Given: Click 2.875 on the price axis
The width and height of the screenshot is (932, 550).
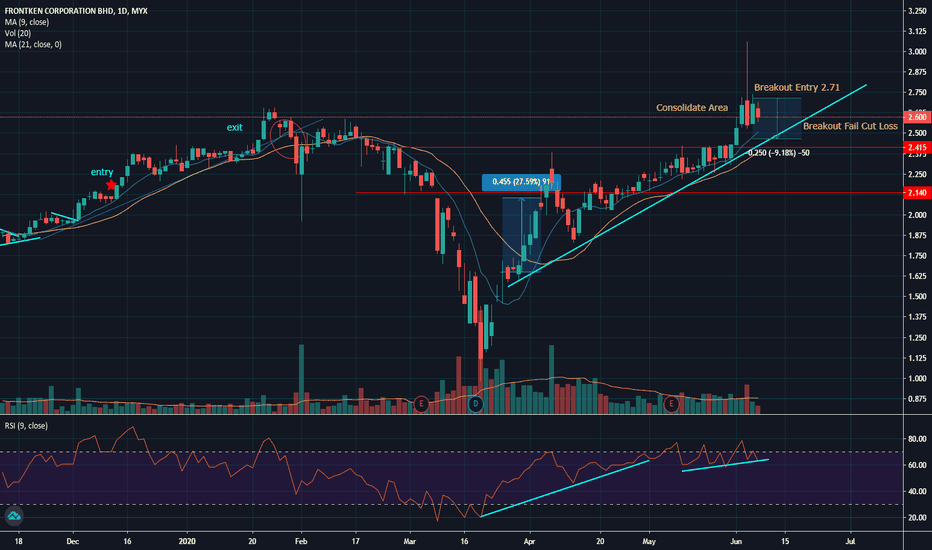Looking at the screenshot, I should pyautogui.click(x=917, y=72).
